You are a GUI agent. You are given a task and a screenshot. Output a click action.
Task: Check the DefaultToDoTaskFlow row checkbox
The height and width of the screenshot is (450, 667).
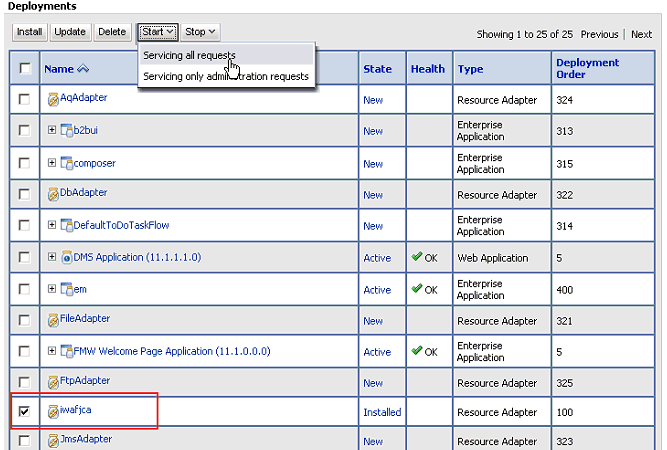click(24, 225)
